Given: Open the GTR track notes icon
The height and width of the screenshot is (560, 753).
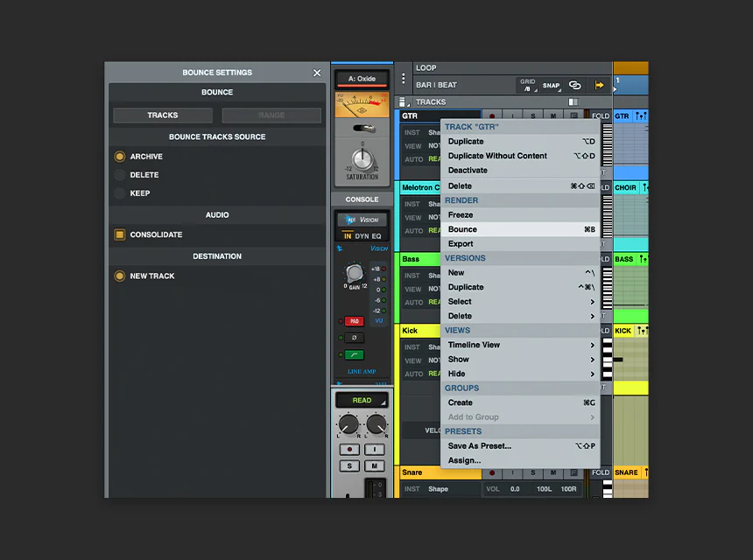Looking at the screenshot, I should point(574,116).
